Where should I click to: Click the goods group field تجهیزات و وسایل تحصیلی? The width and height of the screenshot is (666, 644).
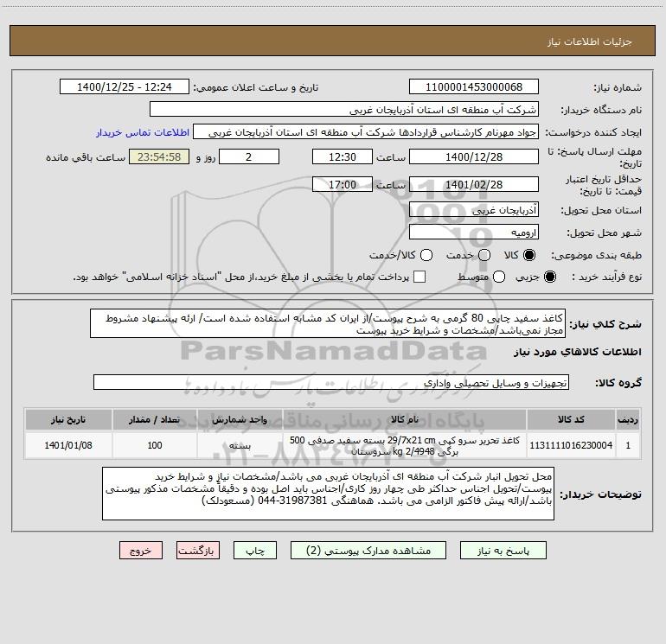pyautogui.click(x=331, y=382)
